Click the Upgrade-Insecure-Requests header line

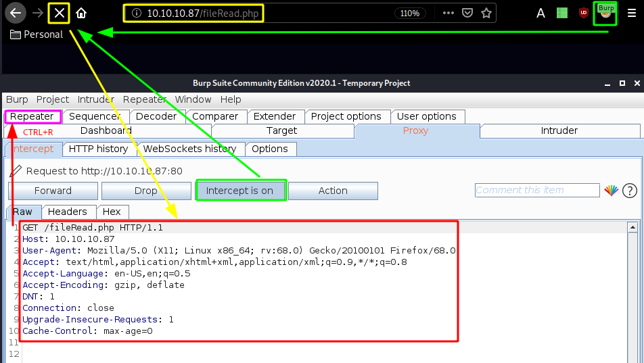(x=97, y=320)
